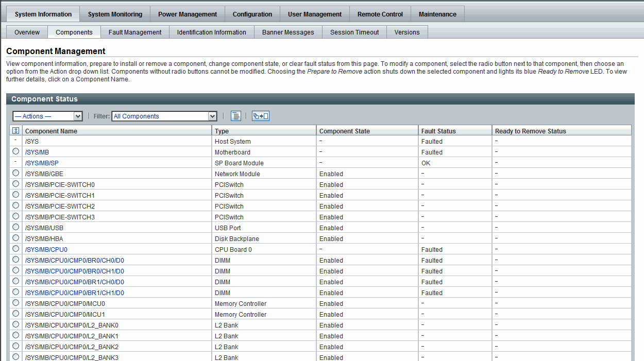Click the deselect icon in table header corner
Viewport: 644px width, 361px height.
point(15,131)
